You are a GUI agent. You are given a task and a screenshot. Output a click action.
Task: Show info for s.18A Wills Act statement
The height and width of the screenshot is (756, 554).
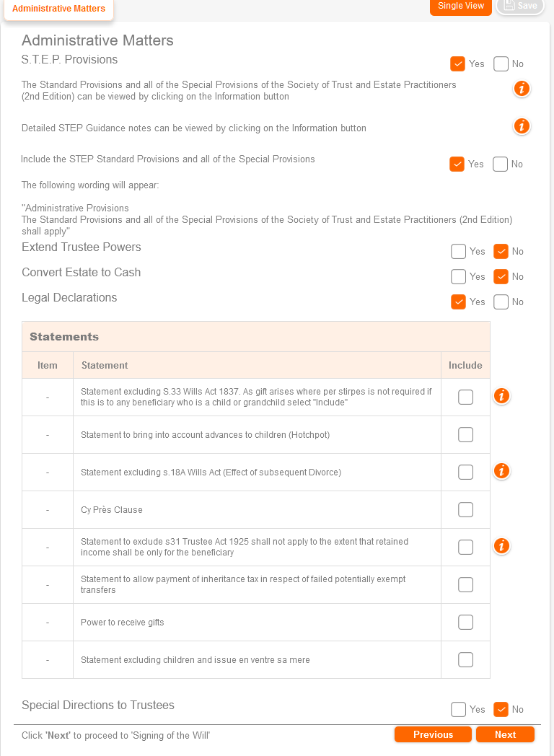point(501,471)
